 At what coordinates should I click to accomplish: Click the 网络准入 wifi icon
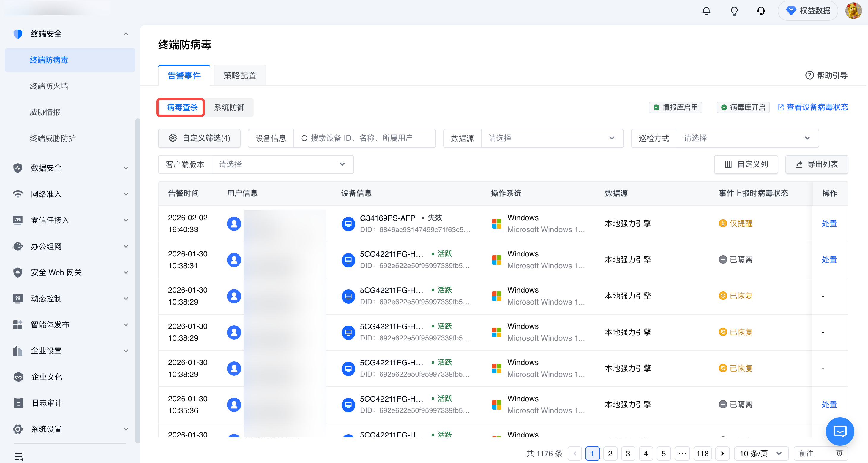pyautogui.click(x=18, y=194)
